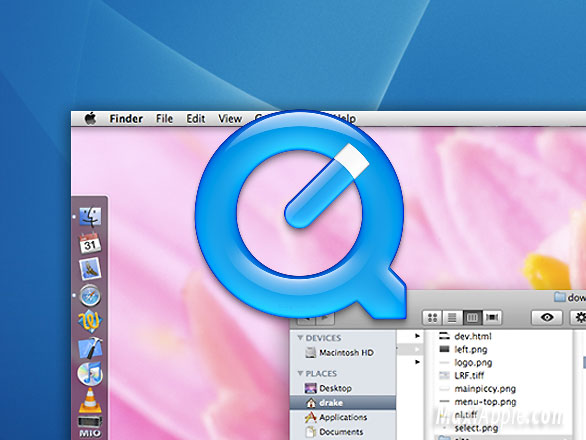
Task: Select the file select.png
Action: click(x=476, y=428)
